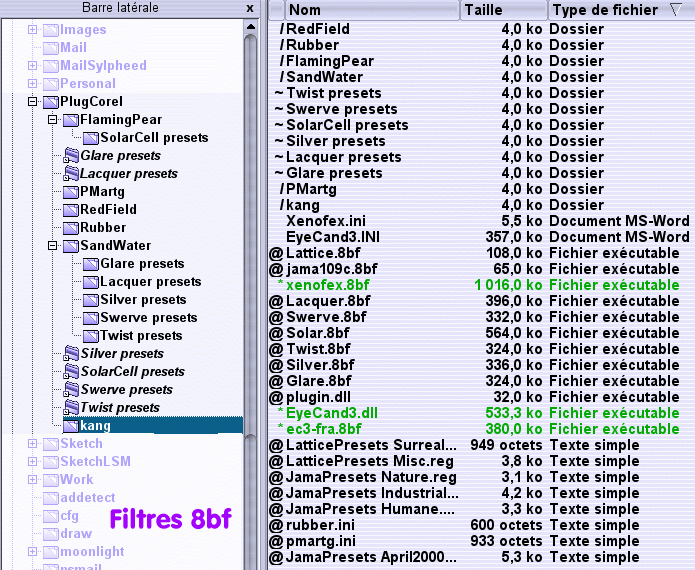695x570 pixels.
Task: Click Twist presets icon under SandWater
Action: point(91,336)
